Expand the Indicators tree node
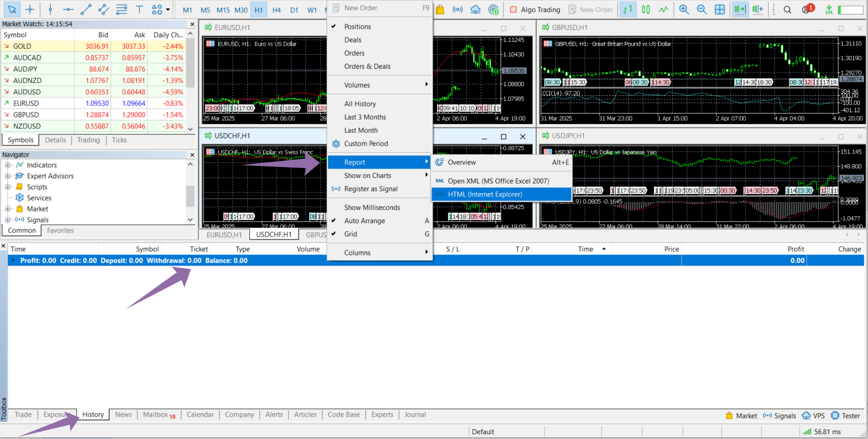 point(7,165)
